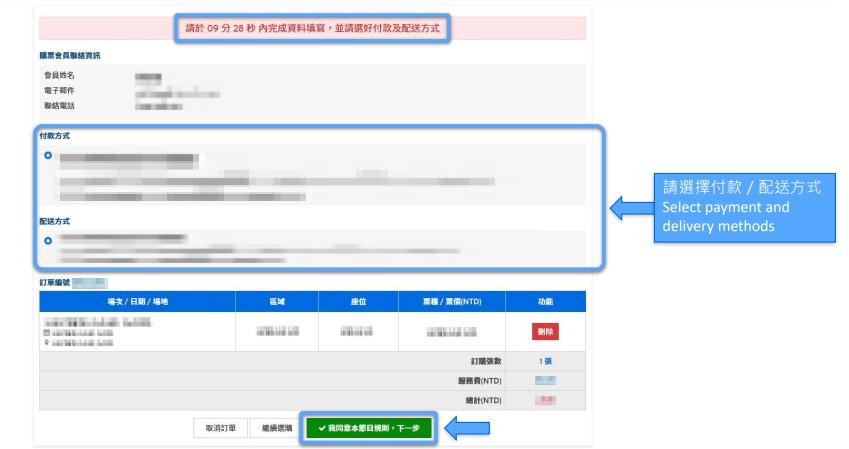This screenshot has width=849, height=449.
Task: Click the 聯絡電話 label
Action: coord(60,106)
